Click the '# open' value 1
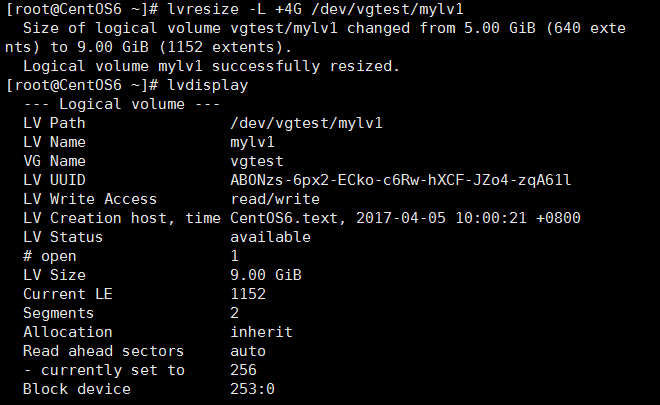The height and width of the screenshot is (405, 660). pyautogui.click(x=234, y=256)
